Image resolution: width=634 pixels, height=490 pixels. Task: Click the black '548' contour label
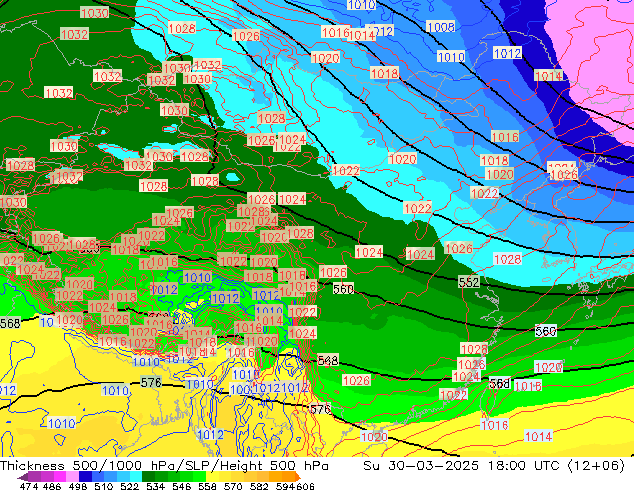328,360
